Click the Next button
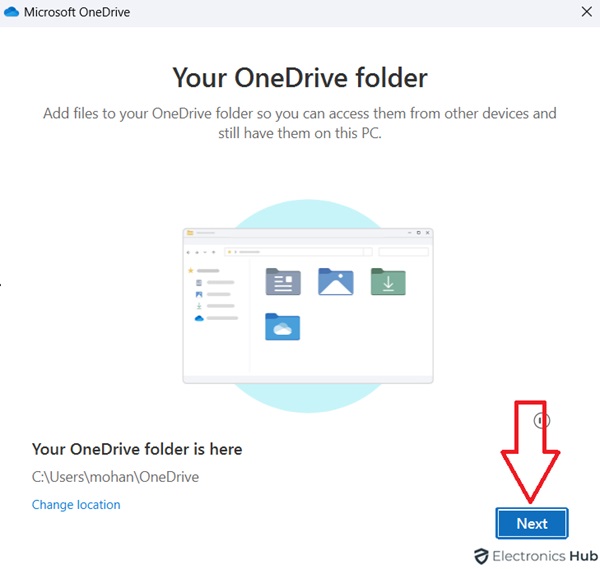Screen dimensions: 600x569 tap(532, 523)
